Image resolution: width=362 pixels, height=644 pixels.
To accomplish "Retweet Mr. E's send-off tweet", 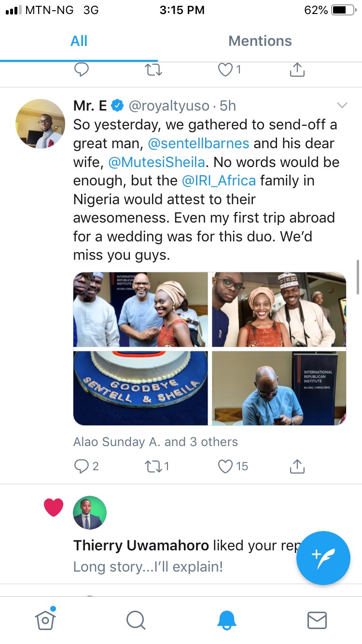I will [x=153, y=466].
